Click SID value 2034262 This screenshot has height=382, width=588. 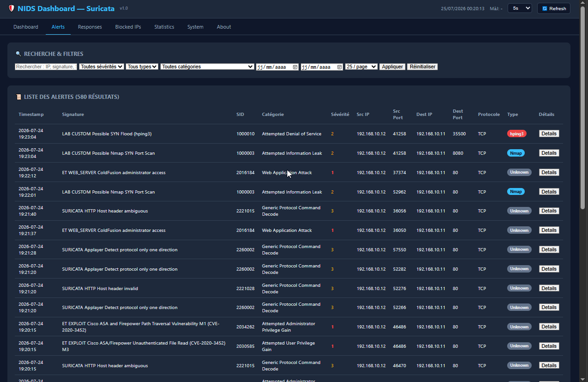point(245,327)
